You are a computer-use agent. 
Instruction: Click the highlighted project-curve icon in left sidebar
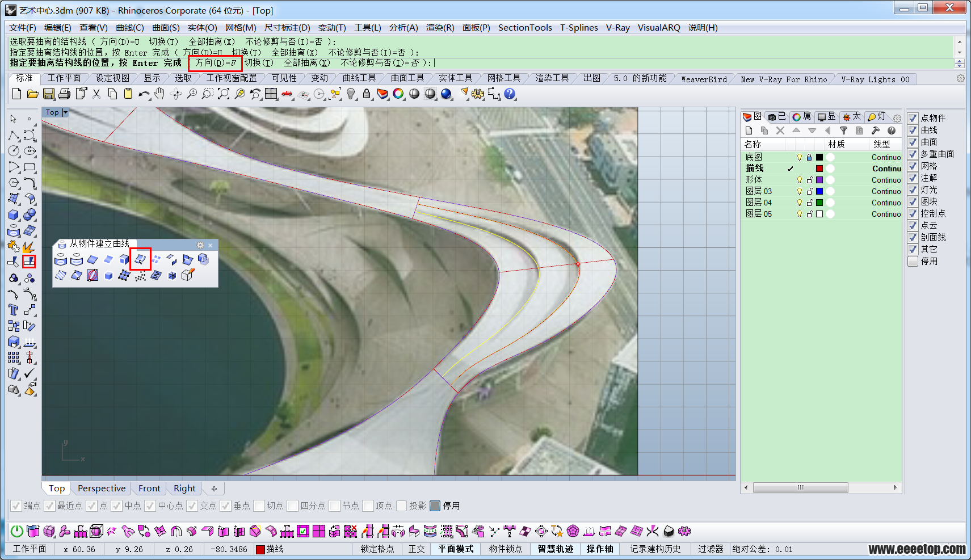click(x=29, y=262)
